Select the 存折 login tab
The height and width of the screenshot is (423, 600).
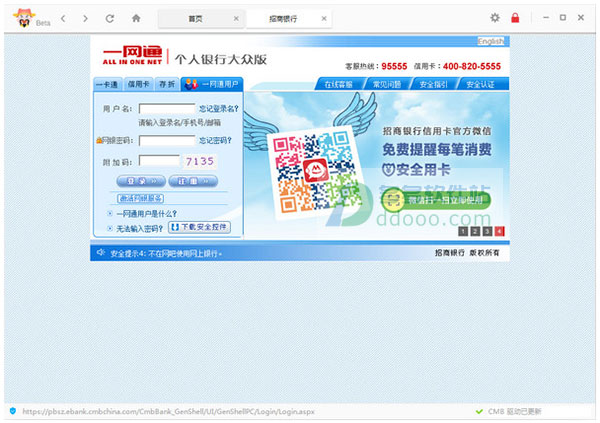point(167,84)
